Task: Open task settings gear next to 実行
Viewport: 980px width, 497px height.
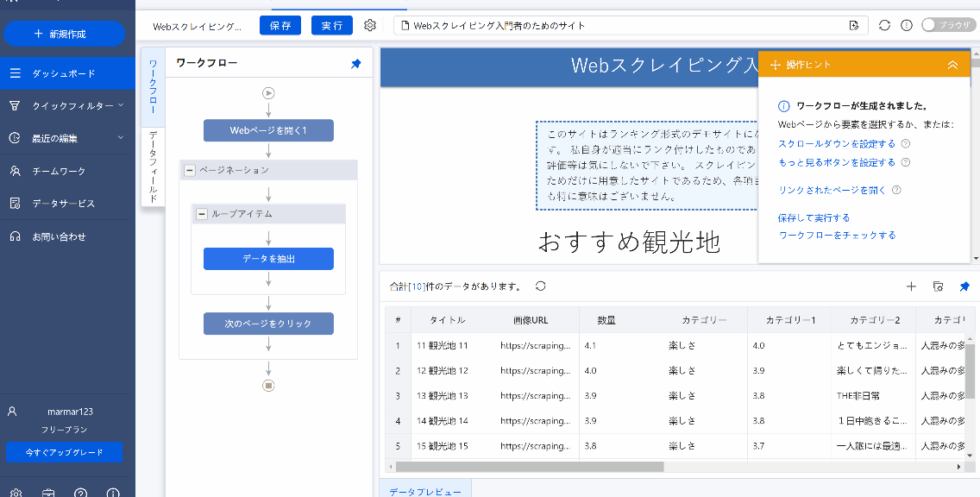Action: pyautogui.click(x=370, y=26)
